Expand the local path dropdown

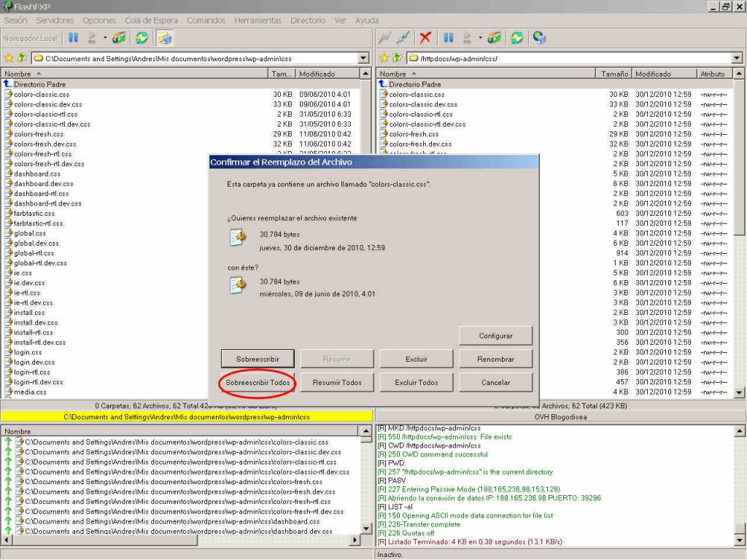point(364,58)
